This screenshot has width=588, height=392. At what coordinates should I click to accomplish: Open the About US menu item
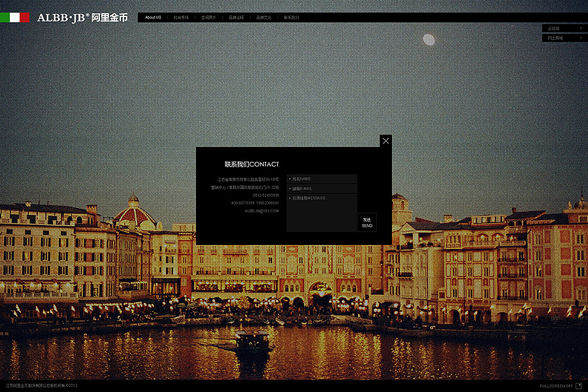153,17
